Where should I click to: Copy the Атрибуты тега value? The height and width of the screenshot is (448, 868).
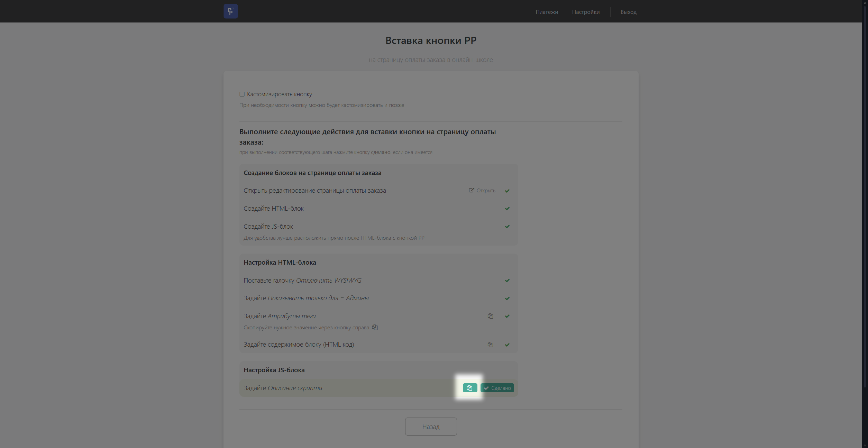pos(490,316)
